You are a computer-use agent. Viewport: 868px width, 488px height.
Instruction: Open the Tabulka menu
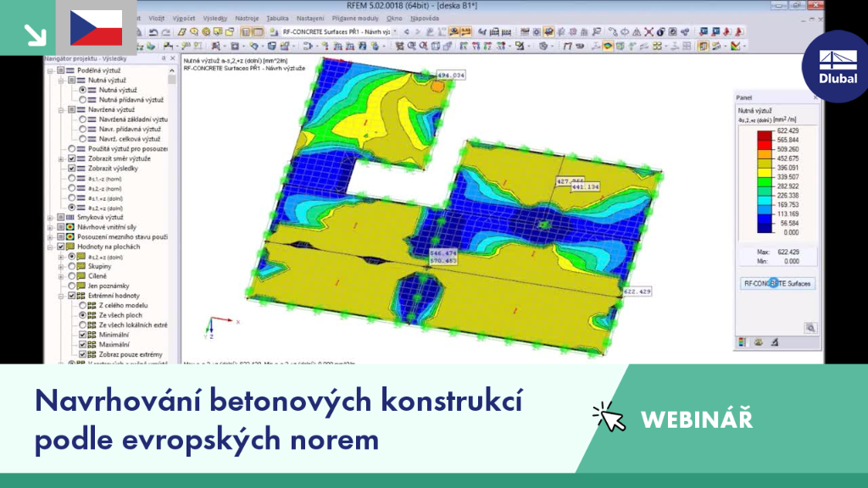click(277, 19)
